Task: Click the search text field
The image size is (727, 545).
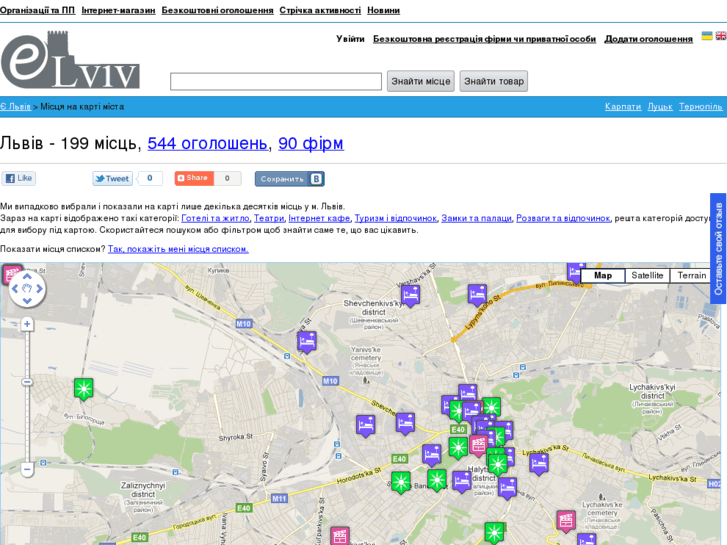Action: (x=276, y=82)
